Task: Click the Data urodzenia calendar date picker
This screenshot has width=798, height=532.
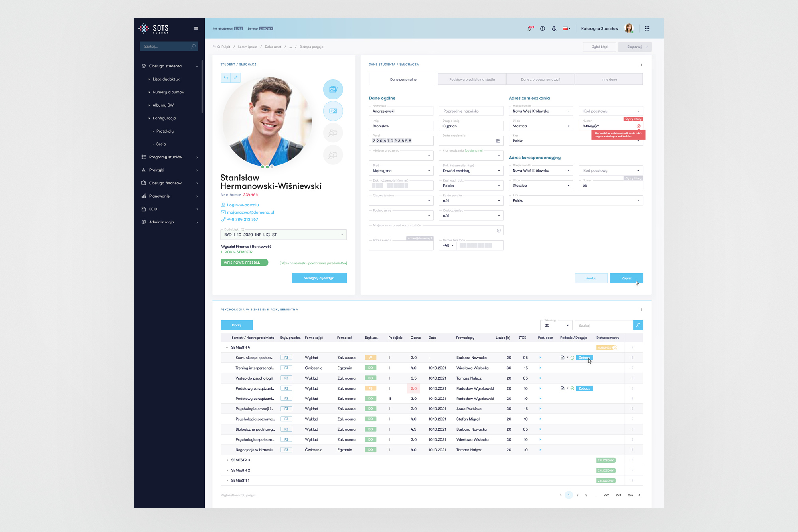Action: [x=498, y=141]
